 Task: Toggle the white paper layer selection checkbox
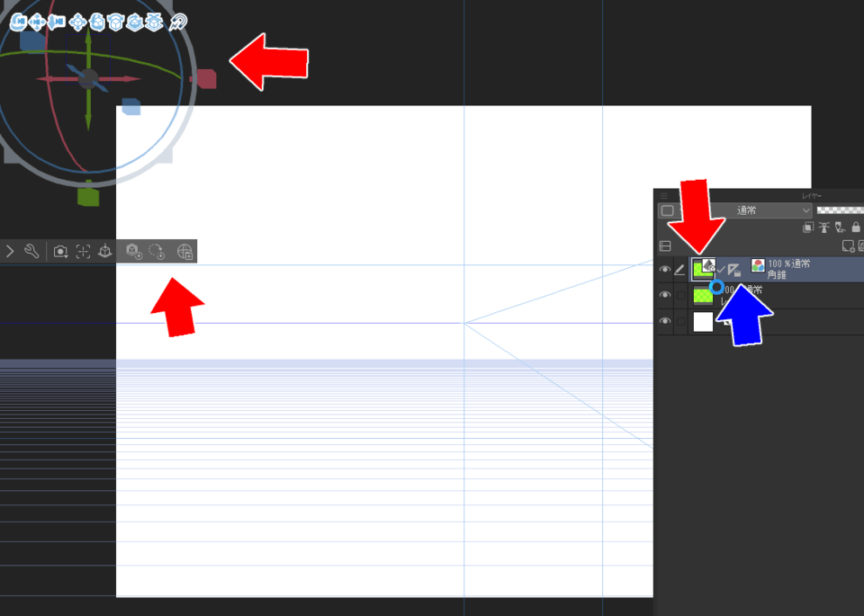681,321
